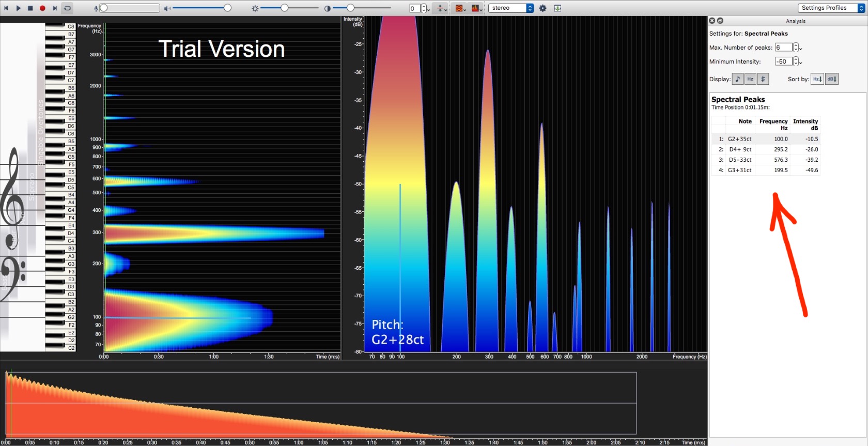Open settings via the gear icon
868x446 pixels.
[542, 8]
